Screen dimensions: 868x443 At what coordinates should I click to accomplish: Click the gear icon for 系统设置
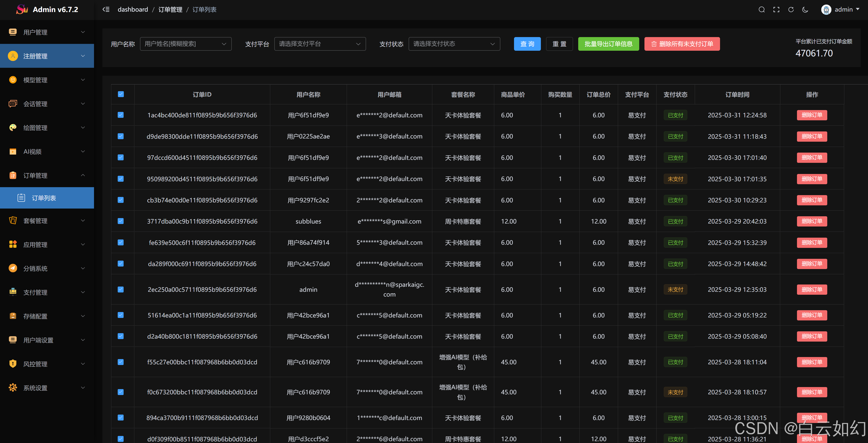13,388
